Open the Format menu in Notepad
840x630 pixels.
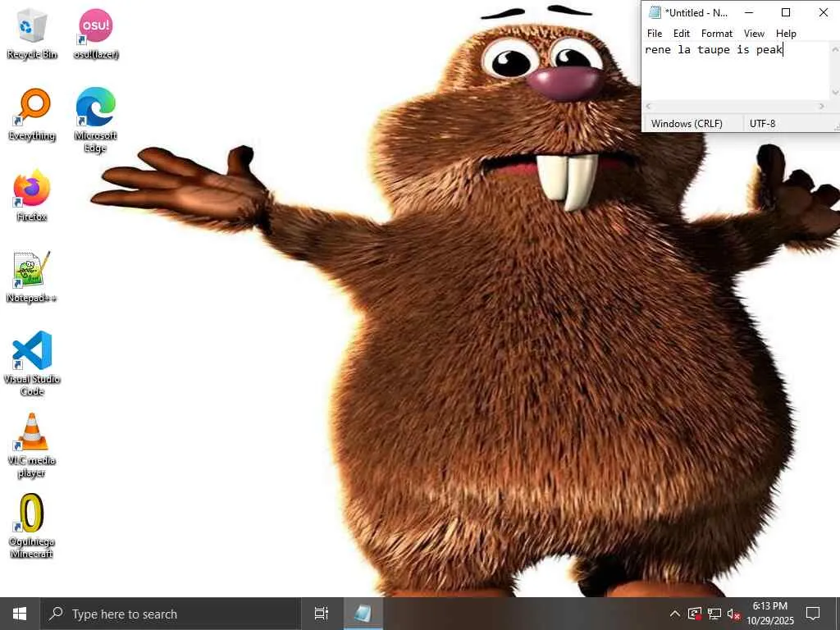pyautogui.click(x=716, y=33)
